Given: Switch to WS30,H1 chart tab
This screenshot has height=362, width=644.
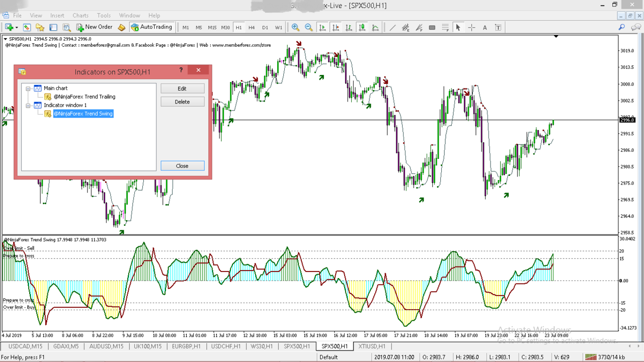Looking at the screenshot, I should tap(262, 346).
